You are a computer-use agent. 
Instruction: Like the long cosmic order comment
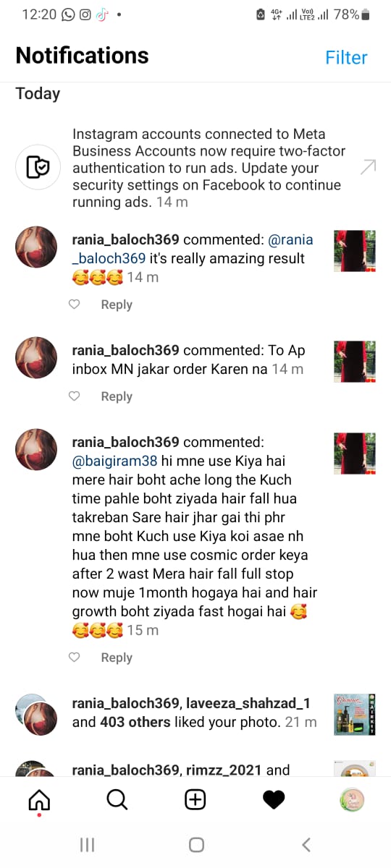74,658
